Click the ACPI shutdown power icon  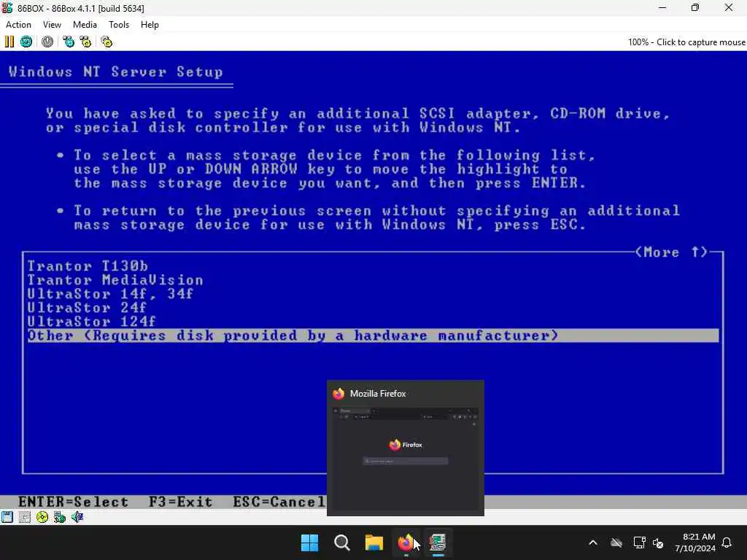tap(47, 42)
